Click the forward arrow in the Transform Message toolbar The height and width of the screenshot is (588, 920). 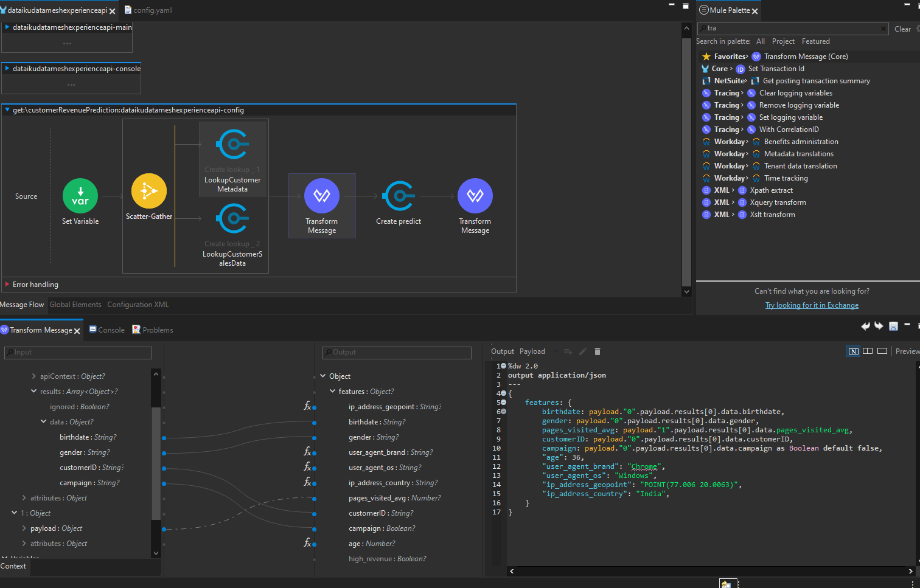point(879,327)
